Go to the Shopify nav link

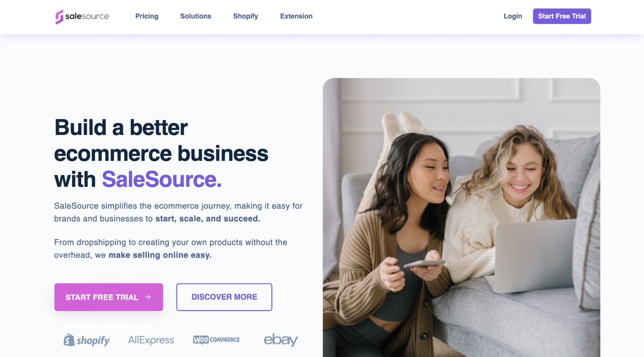[246, 16]
